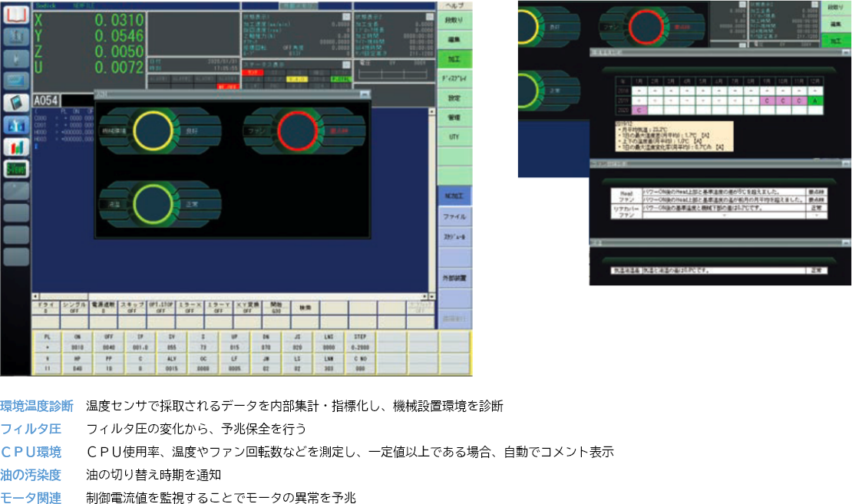Open the 設定 menu button
This screenshot has width=852, height=504.
454,98
